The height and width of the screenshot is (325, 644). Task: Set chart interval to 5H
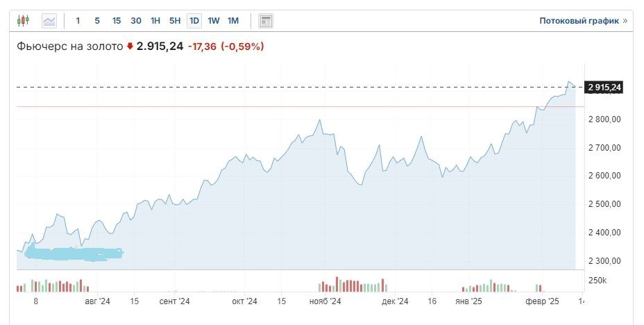[175, 21]
